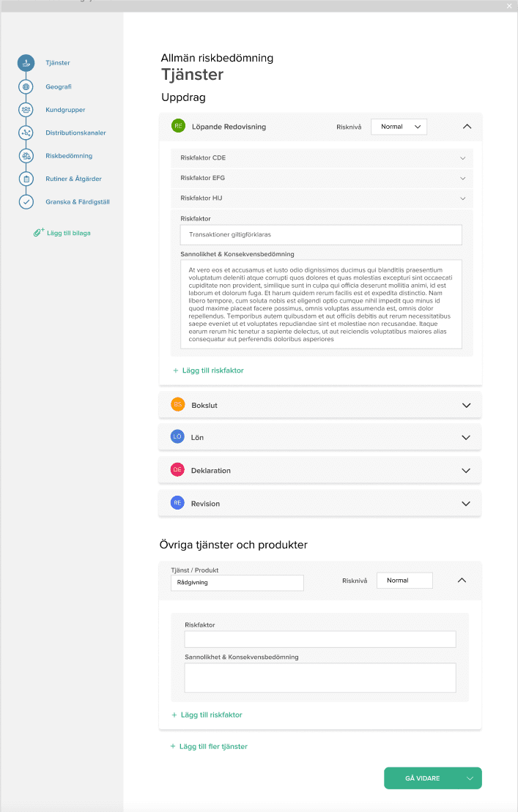The image size is (518, 812).
Task: Click the Geografi globe icon
Action: (x=26, y=86)
